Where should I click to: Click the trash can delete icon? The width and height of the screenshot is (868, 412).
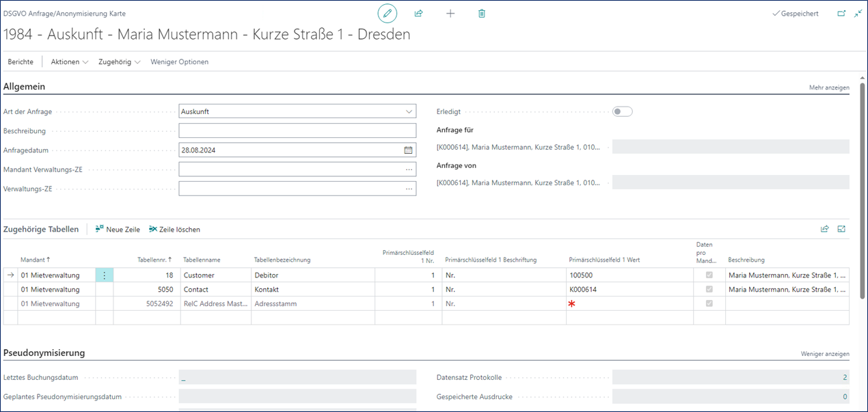pyautogui.click(x=482, y=14)
